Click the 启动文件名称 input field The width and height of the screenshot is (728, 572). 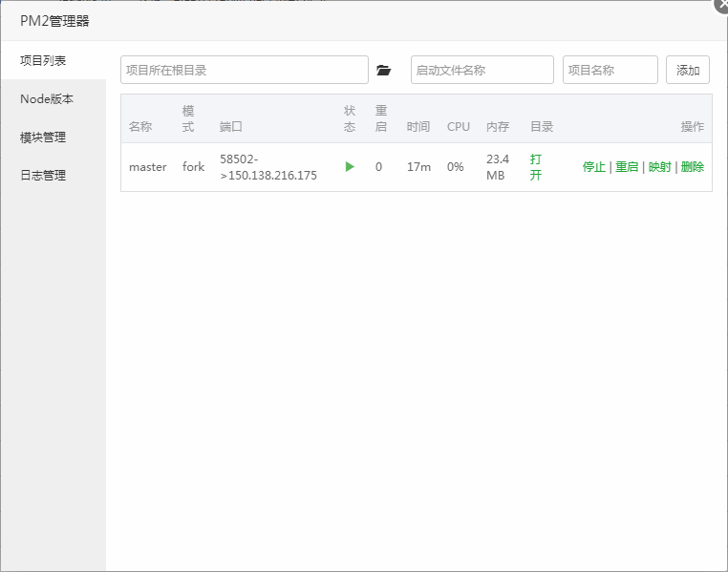(482, 70)
